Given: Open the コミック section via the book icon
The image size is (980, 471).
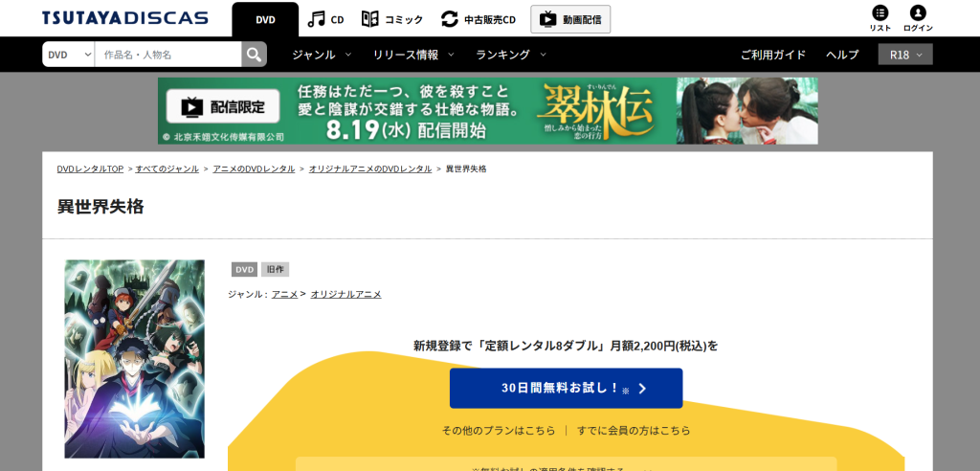Looking at the screenshot, I should tap(370, 19).
